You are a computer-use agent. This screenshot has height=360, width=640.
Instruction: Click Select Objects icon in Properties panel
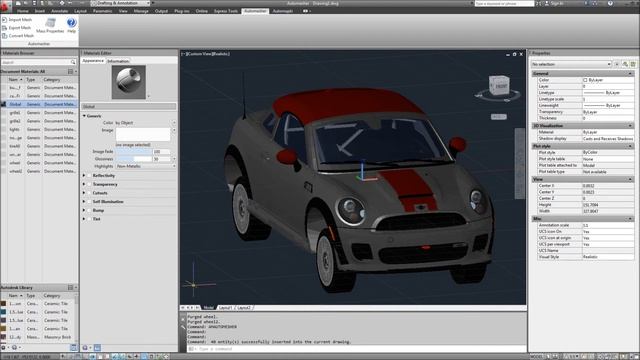[x=625, y=64]
